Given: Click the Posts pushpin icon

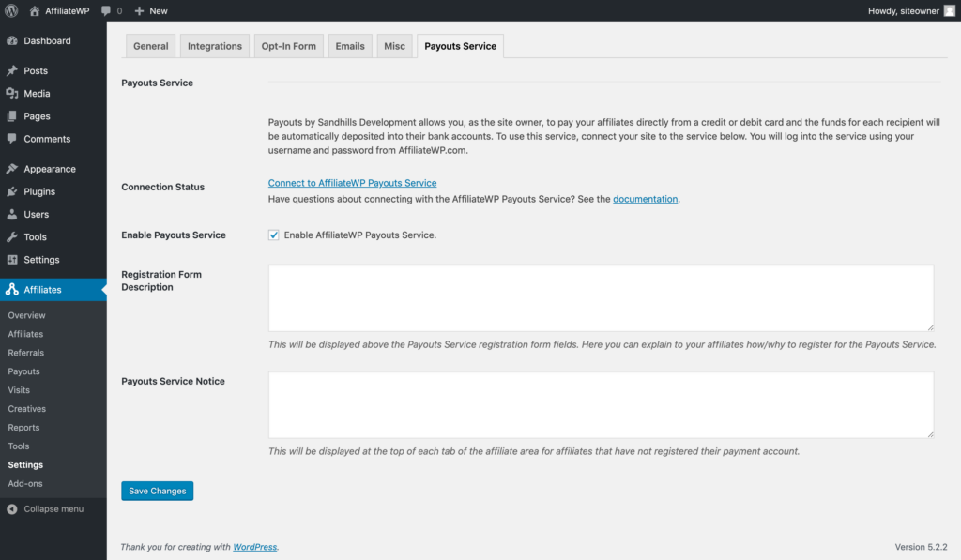Looking at the screenshot, I should (x=11, y=70).
